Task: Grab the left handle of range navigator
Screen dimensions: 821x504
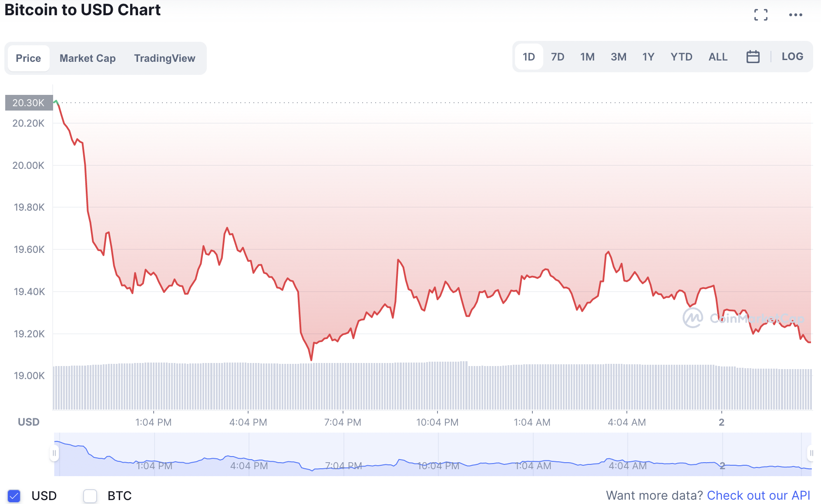Action: [x=54, y=453]
